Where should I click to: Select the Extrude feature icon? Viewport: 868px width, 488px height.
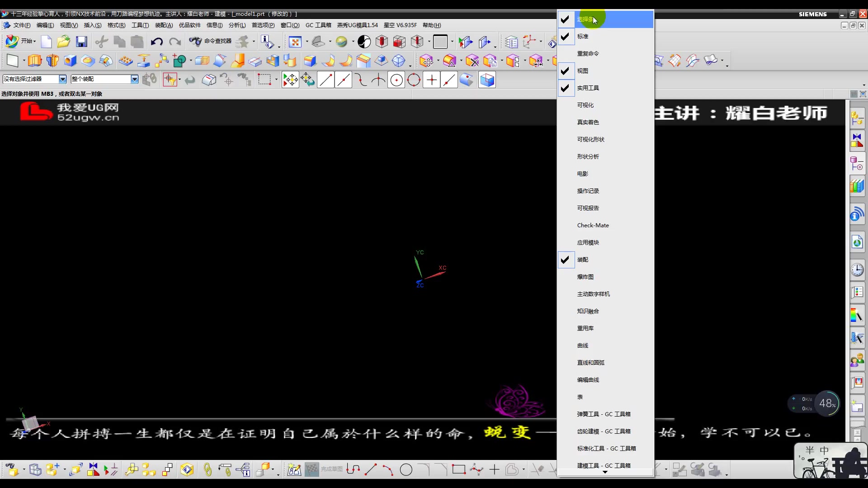[x=34, y=61]
